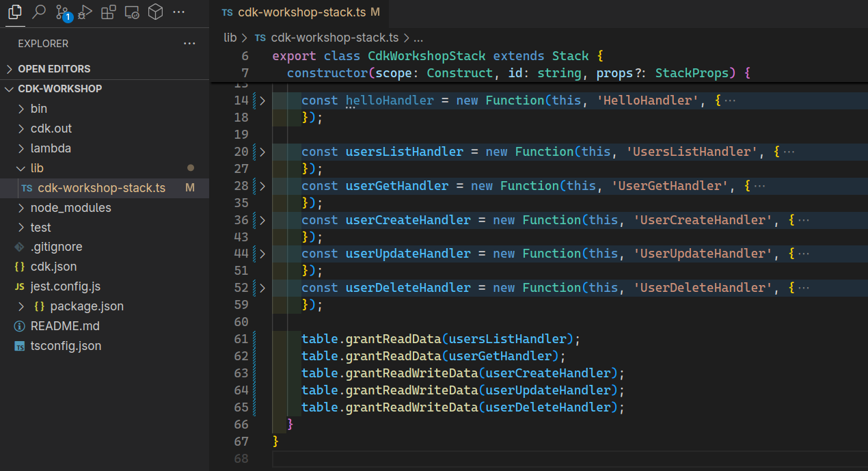Click the cdk-workshop-stack.ts breadcrumb segment

335,38
